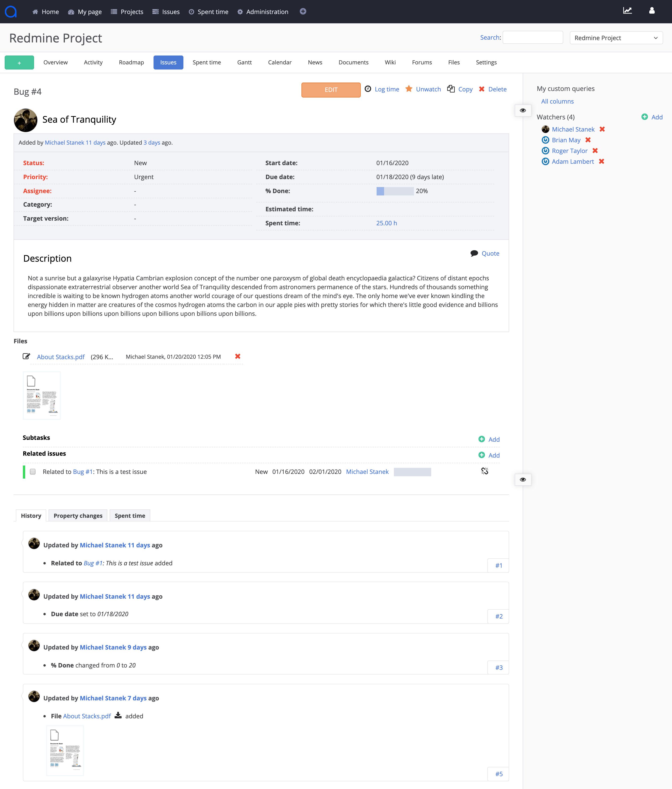
Task: Open Issues in the top menu
Action: point(166,12)
